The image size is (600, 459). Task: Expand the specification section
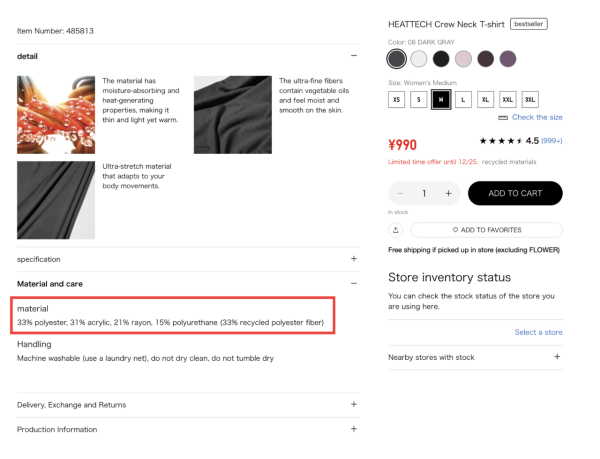pyautogui.click(x=354, y=259)
